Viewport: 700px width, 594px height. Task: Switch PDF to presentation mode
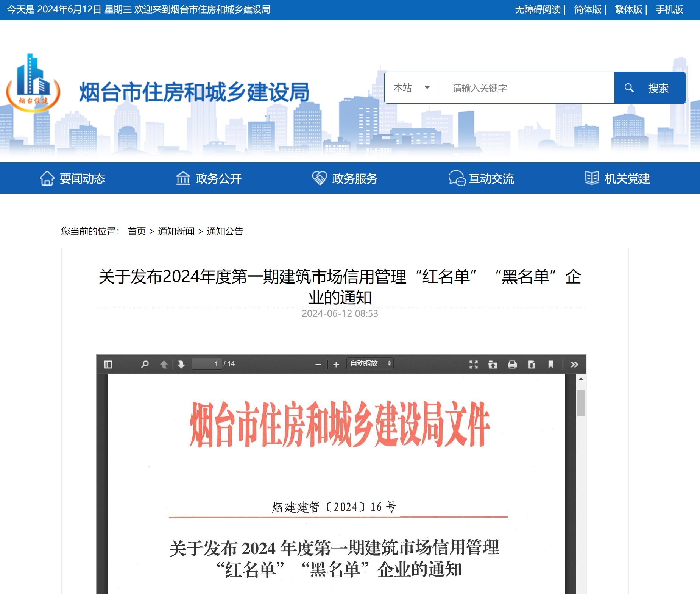[x=473, y=364]
